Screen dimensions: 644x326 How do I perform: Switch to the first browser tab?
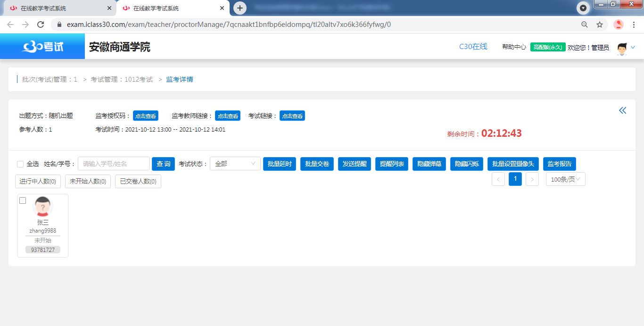pos(58,8)
